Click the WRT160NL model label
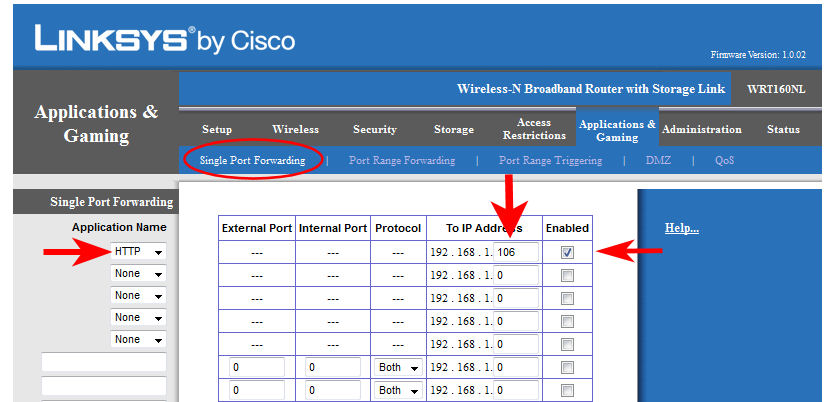827x402 pixels. point(776,89)
